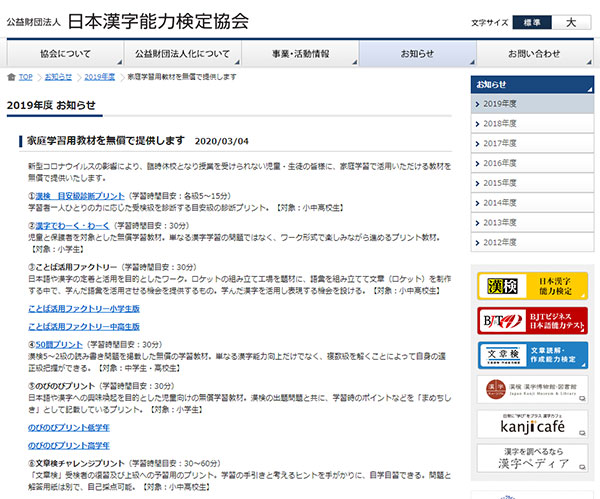Open 漢字でわーく・わーく link

[x=72, y=226]
